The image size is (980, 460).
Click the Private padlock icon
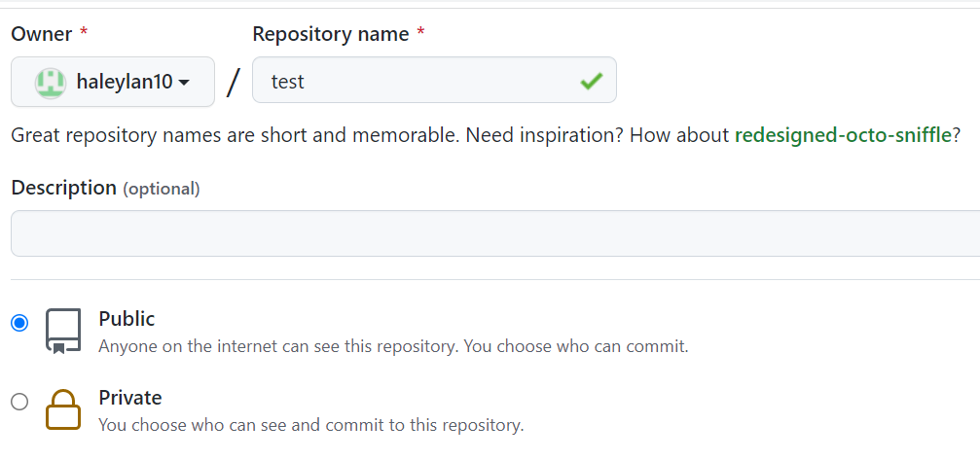[x=64, y=409]
